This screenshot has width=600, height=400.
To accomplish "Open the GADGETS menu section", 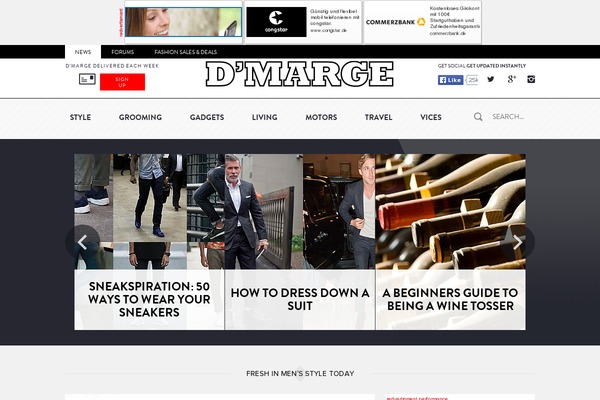I will coord(207,117).
